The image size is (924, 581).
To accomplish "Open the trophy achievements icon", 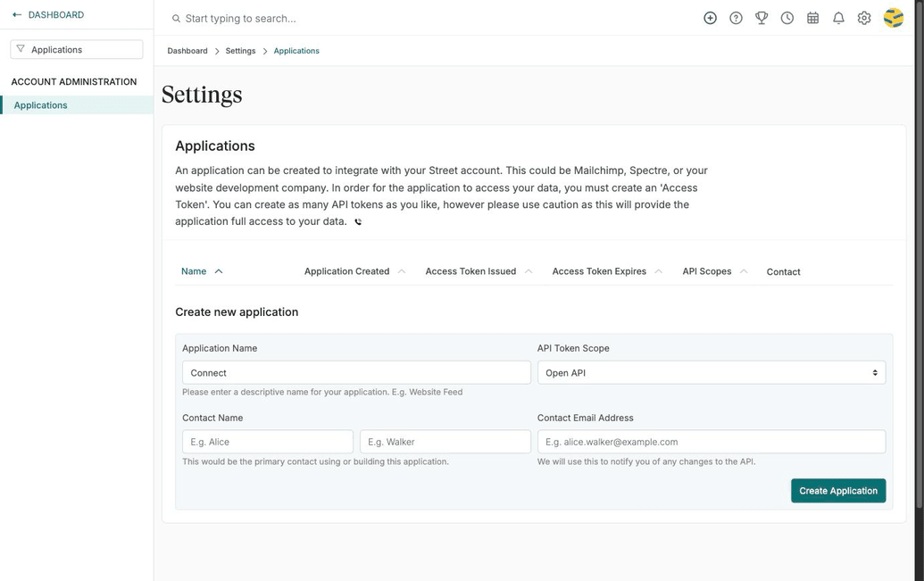I will (762, 18).
